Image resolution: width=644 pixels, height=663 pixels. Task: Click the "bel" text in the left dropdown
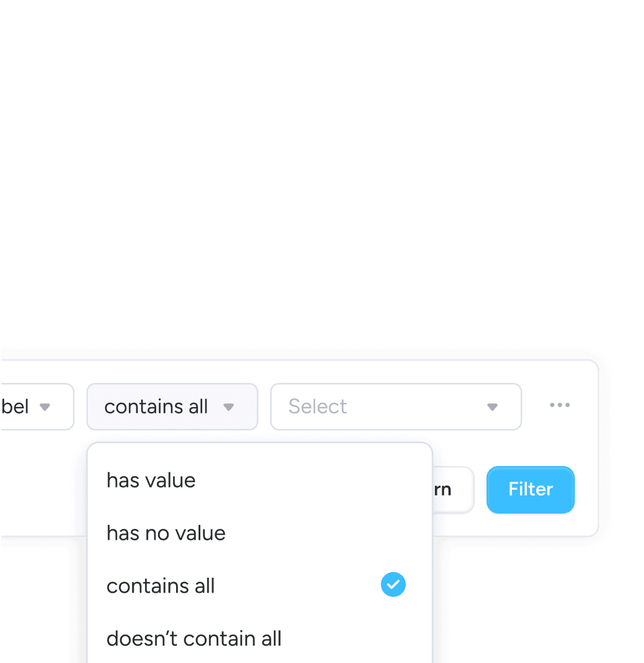click(16, 407)
